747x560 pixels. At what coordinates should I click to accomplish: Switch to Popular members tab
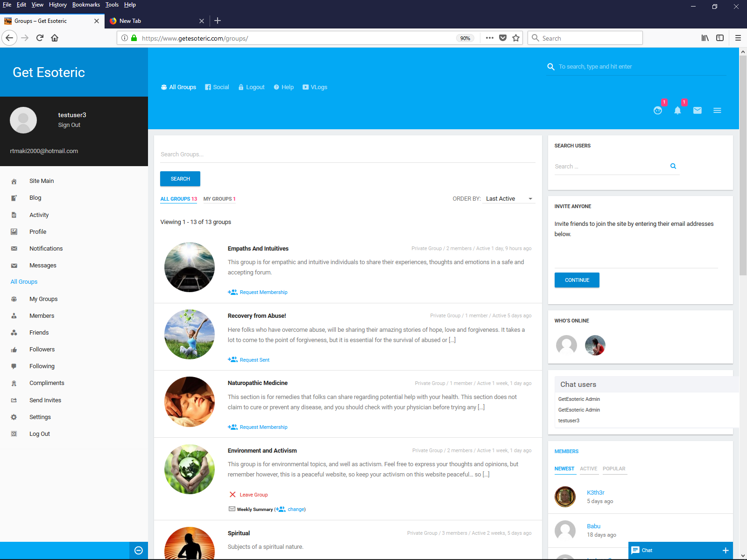(614, 469)
